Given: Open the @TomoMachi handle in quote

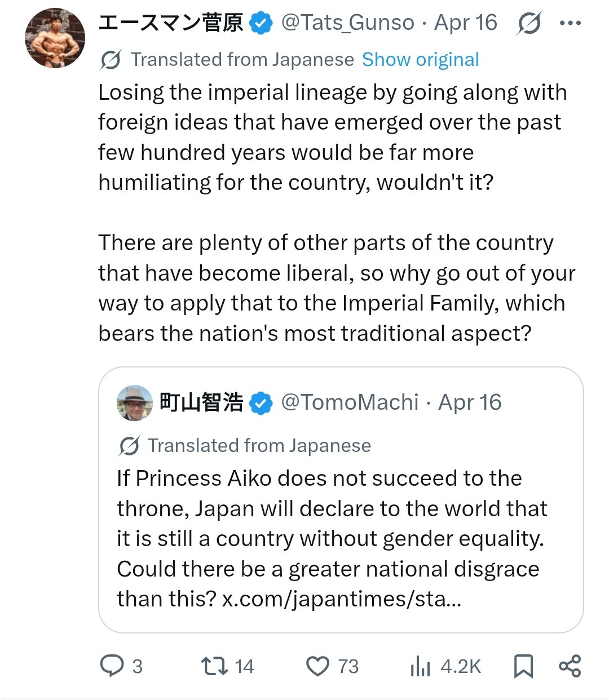Looking at the screenshot, I should (350, 402).
